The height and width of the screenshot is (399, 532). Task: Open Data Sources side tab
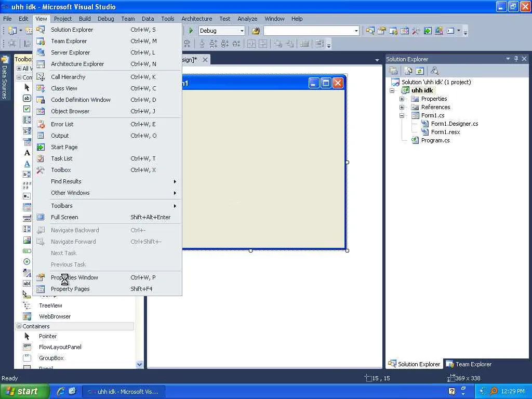click(5, 78)
